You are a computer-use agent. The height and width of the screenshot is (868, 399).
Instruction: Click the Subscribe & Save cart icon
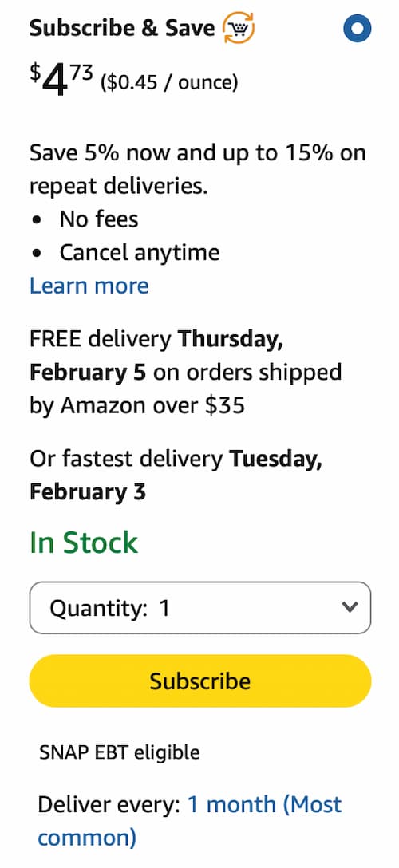click(x=239, y=29)
